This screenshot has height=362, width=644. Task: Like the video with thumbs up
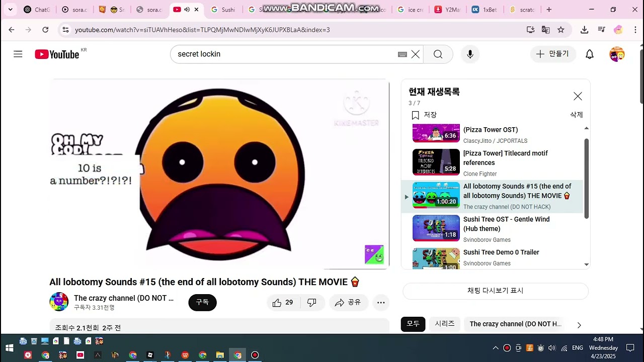pyautogui.click(x=283, y=302)
